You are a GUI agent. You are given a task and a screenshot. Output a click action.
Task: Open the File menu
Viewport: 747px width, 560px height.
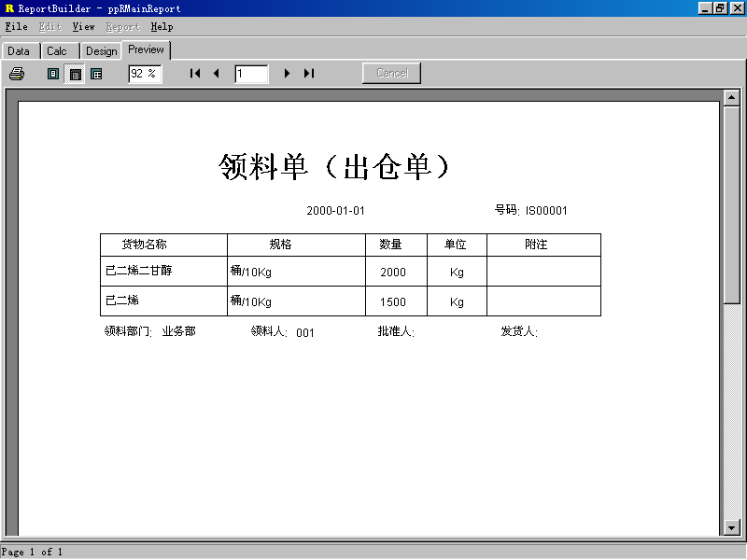click(x=16, y=27)
